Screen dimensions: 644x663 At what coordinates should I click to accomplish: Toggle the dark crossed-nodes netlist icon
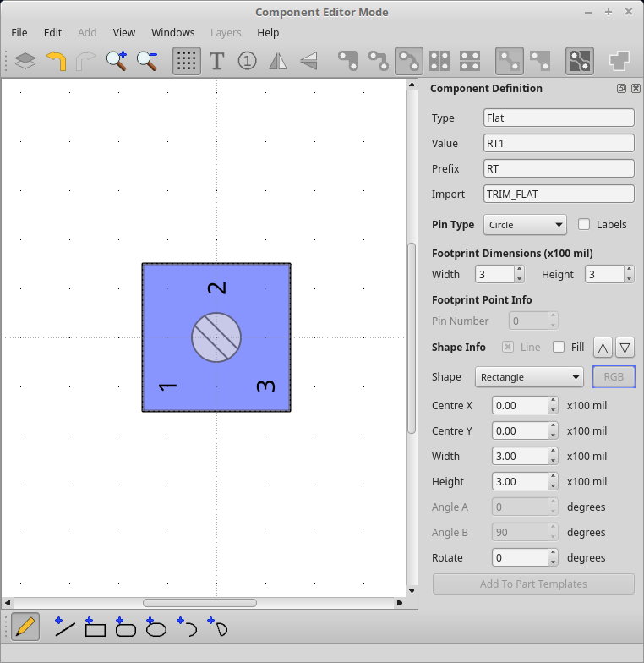pyautogui.click(x=580, y=61)
